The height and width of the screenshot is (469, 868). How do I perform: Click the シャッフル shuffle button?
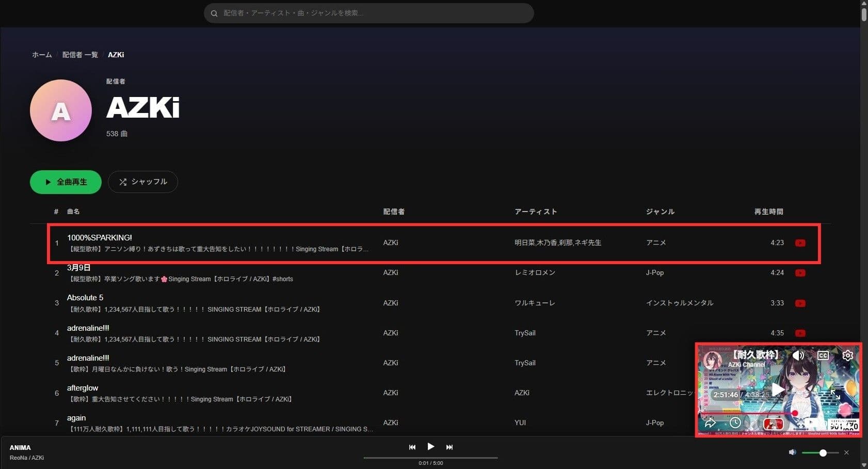click(143, 182)
